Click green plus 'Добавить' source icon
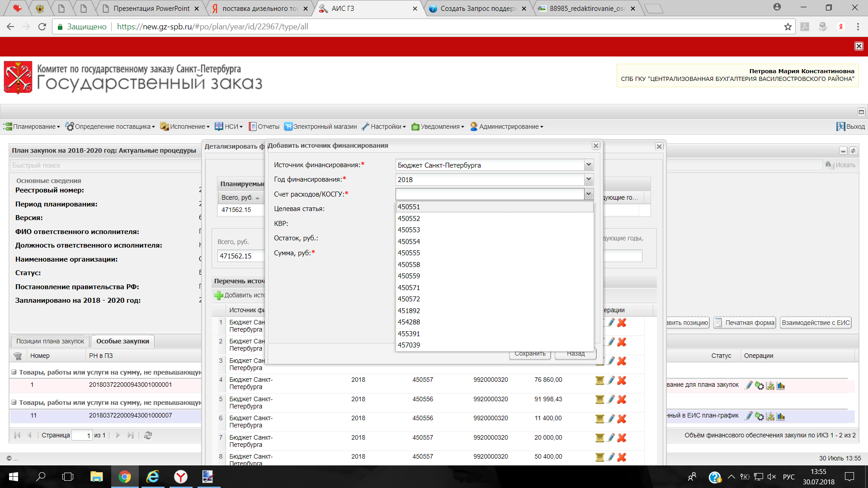 tap(219, 295)
